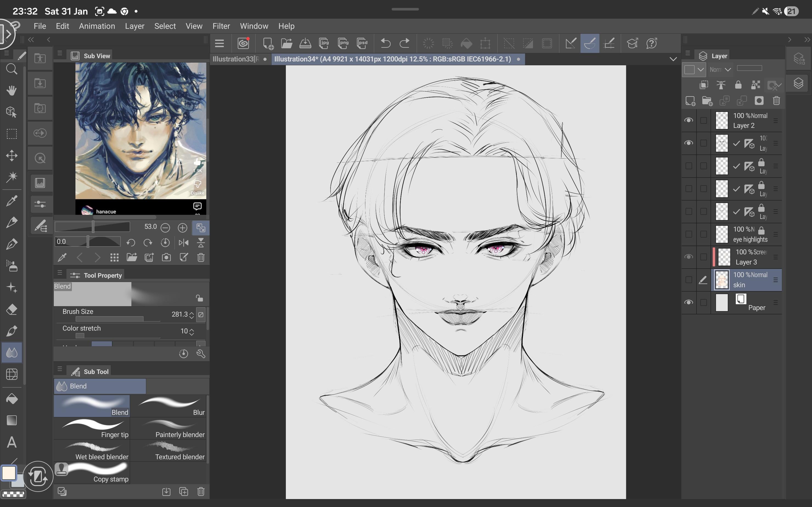The height and width of the screenshot is (507, 812).
Task: Show the eye highlights layer
Action: pyautogui.click(x=689, y=234)
